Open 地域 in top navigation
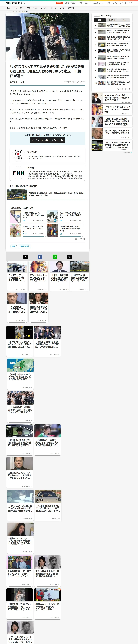This screenshot has width=138, height=644. [x=108, y=3]
